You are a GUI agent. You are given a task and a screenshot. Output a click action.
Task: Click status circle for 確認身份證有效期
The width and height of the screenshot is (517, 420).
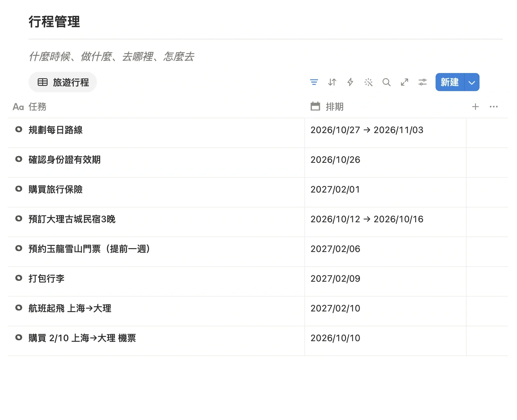[x=19, y=159]
